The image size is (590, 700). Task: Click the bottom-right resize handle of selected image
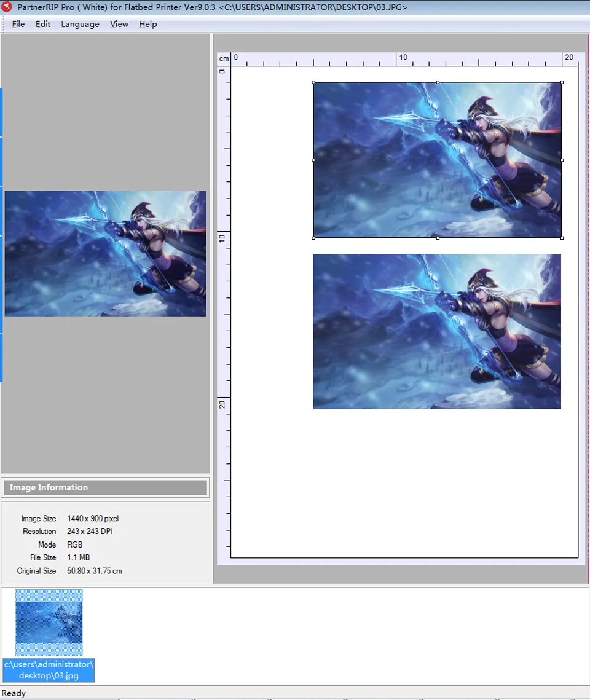(562, 238)
